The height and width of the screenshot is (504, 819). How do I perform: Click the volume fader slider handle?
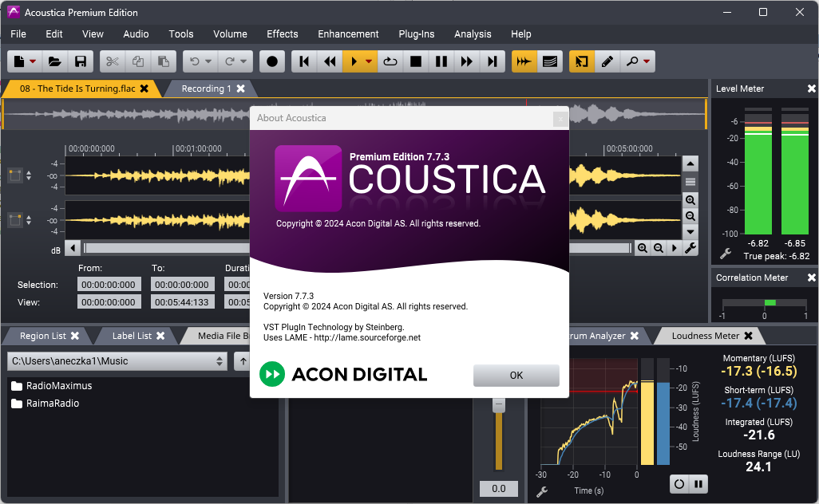click(499, 404)
